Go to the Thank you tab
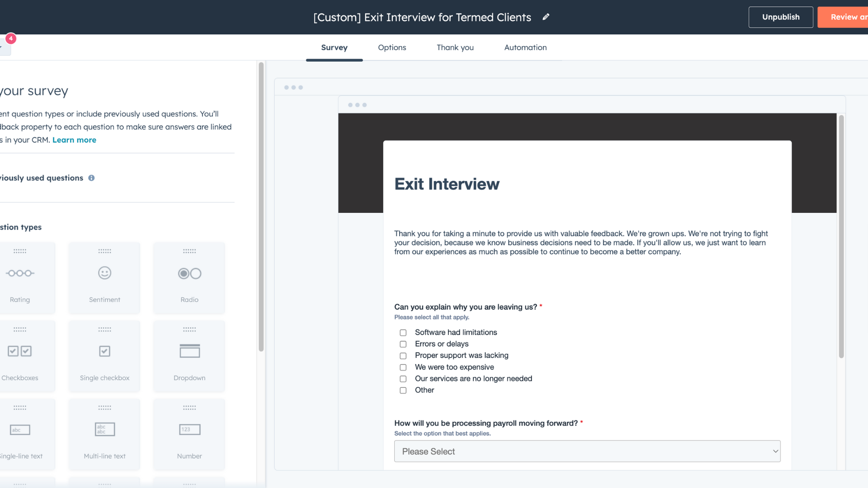The width and height of the screenshot is (868, 488). (x=455, y=47)
